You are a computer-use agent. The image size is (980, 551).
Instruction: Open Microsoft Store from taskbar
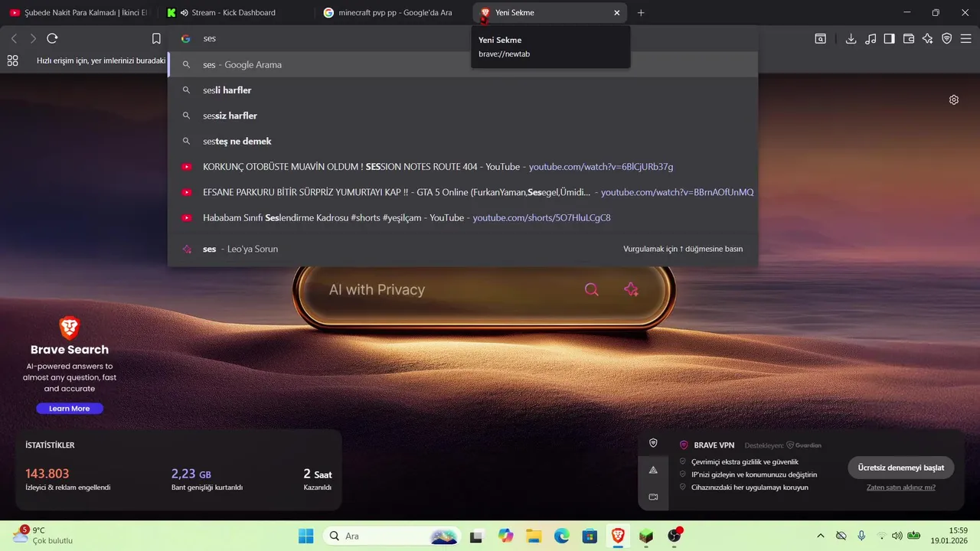[590, 536]
